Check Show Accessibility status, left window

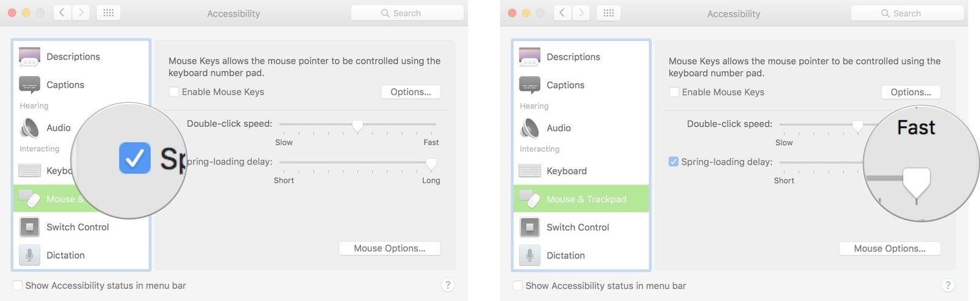pyautogui.click(x=18, y=286)
